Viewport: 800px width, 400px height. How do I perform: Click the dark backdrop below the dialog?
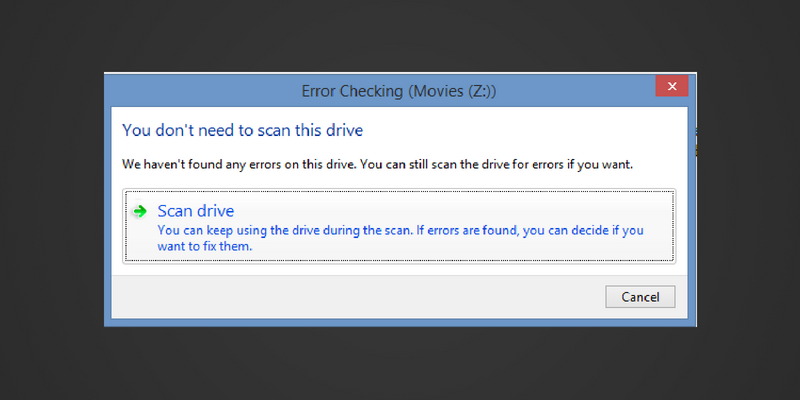pyautogui.click(x=400, y=363)
